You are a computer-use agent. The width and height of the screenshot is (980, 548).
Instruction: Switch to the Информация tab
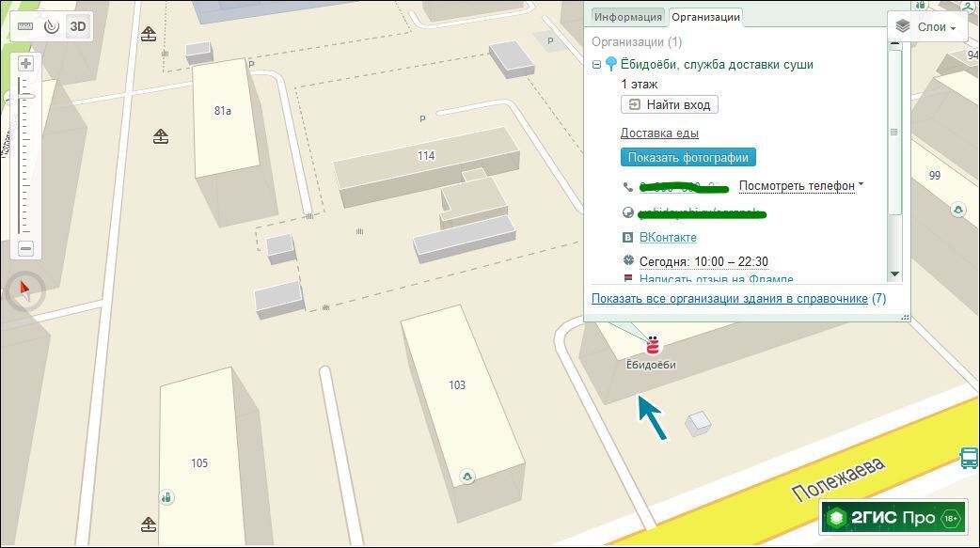click(627, 17)
